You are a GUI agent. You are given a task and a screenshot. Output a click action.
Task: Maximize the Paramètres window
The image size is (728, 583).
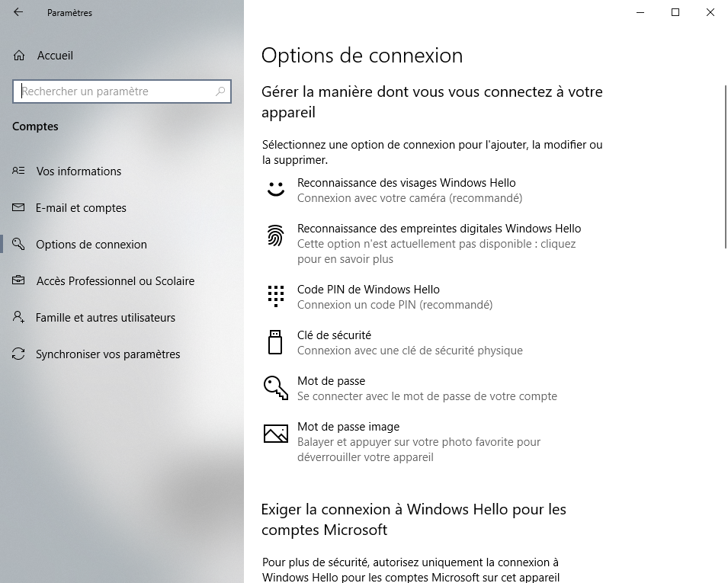(675, 12)
